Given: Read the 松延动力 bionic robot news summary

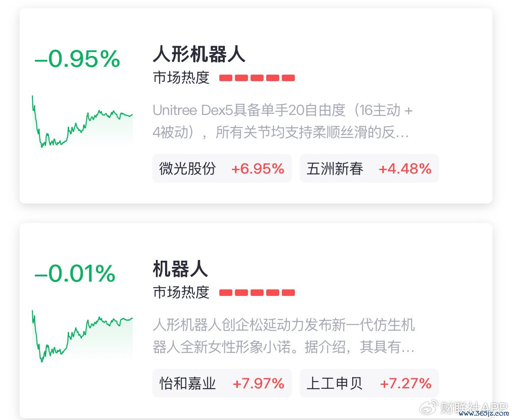Looking at the screenshot, I should (284, 336).
